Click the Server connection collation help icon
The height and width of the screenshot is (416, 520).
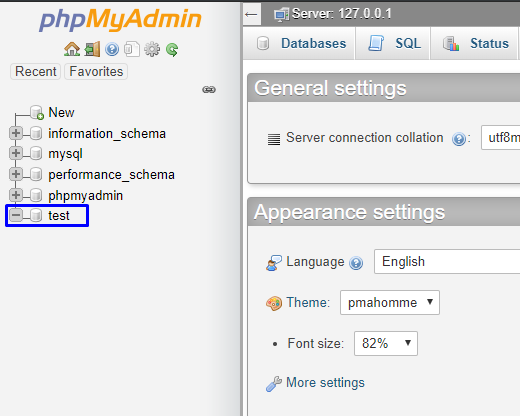coord(459,139)
